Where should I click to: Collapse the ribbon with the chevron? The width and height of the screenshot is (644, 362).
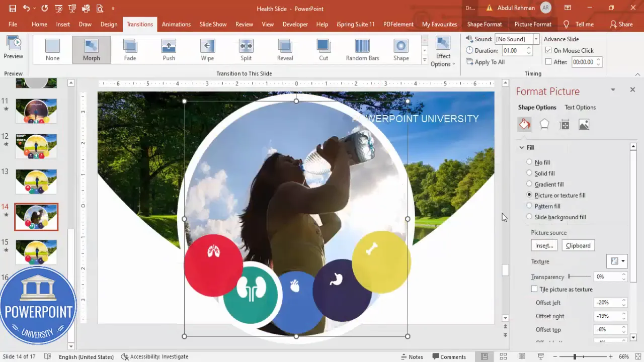tap(637, 74)
